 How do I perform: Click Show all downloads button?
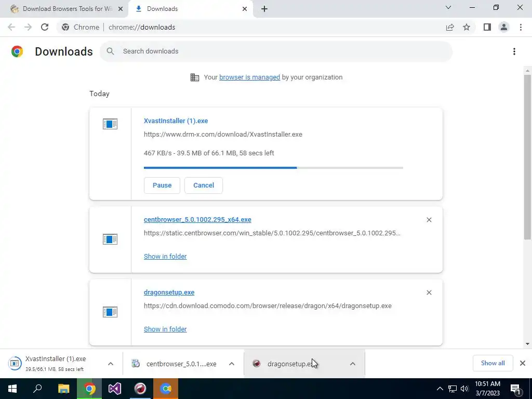pos(493,363)
